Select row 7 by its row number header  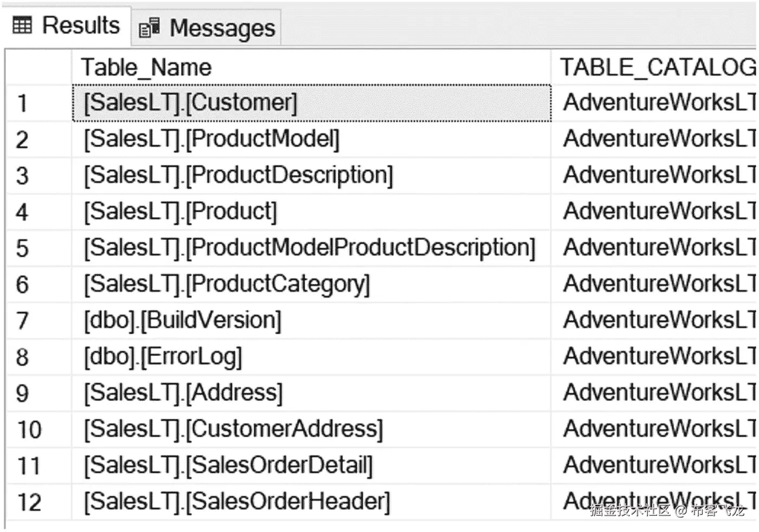[x=38, y=321]
